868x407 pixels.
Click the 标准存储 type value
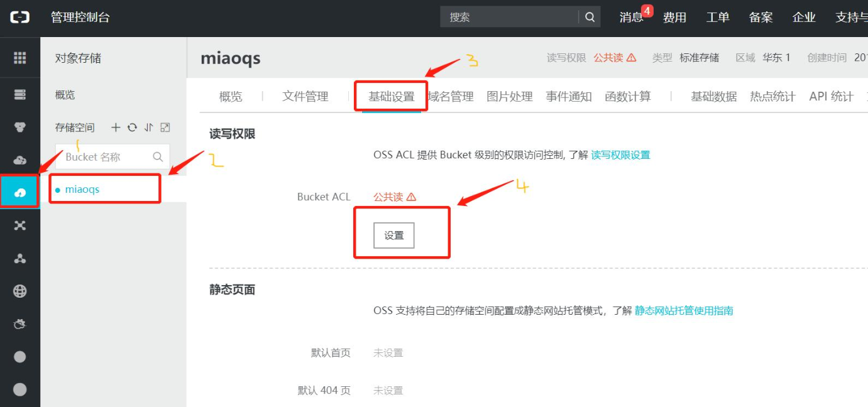click(x=700, y=58)
